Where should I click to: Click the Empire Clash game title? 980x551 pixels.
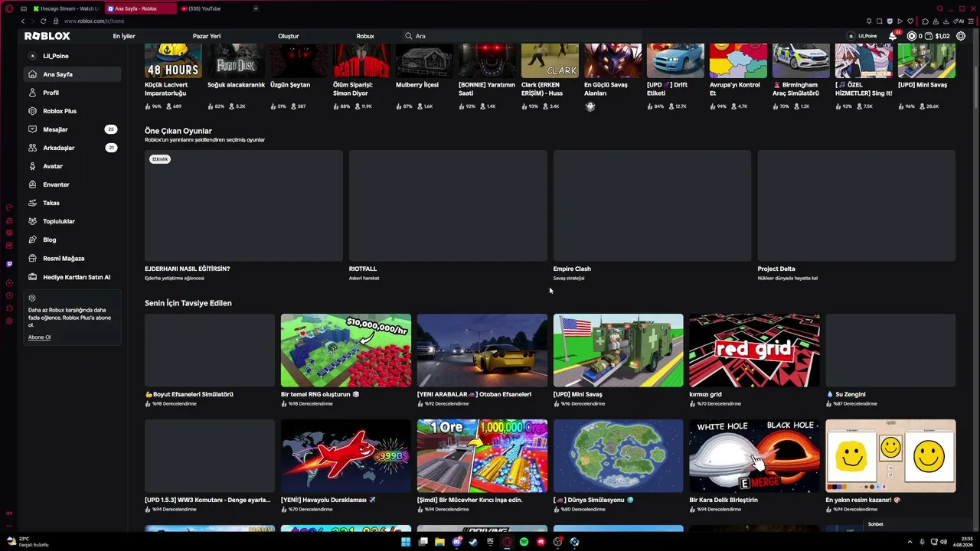point(572,269)
